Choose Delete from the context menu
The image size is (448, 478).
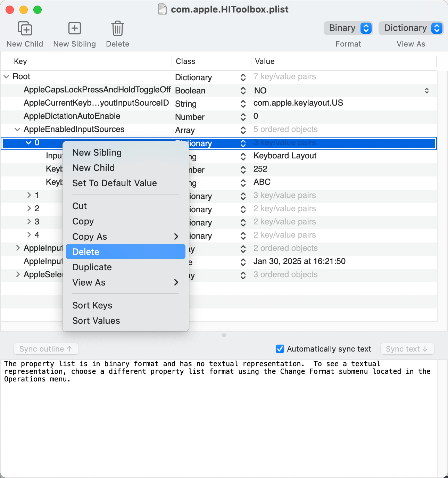point(125,252)
